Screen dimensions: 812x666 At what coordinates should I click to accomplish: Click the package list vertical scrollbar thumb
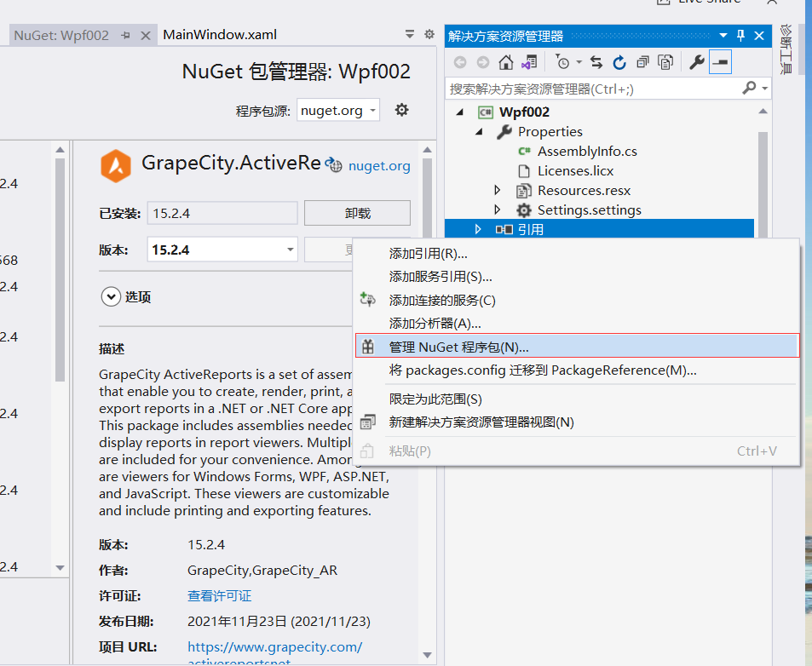60,269
